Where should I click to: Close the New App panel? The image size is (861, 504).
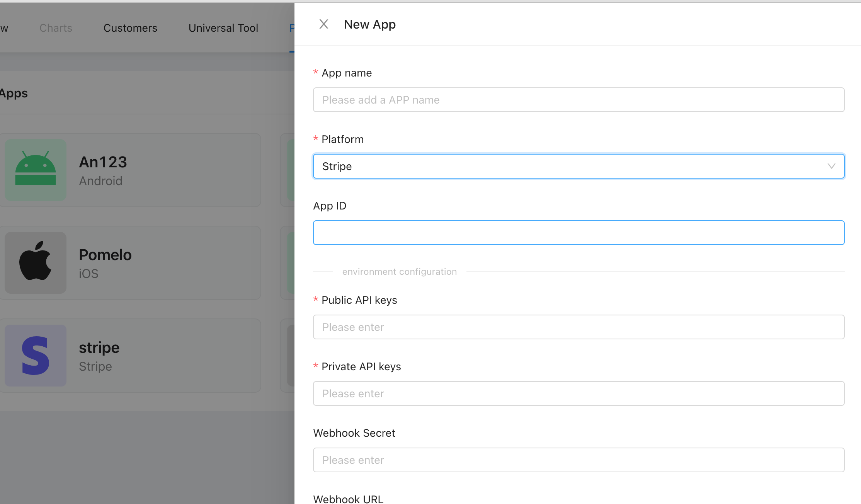(324, 24)
